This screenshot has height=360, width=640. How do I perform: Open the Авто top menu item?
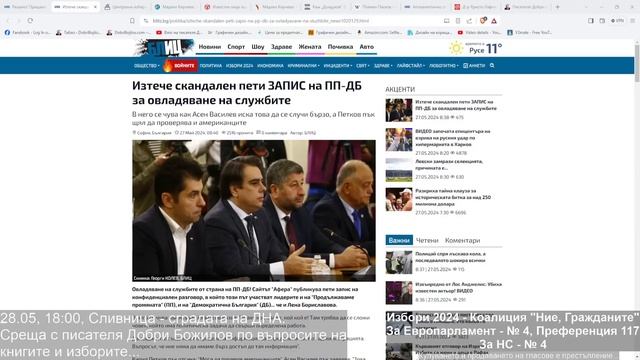pos(367,47)
